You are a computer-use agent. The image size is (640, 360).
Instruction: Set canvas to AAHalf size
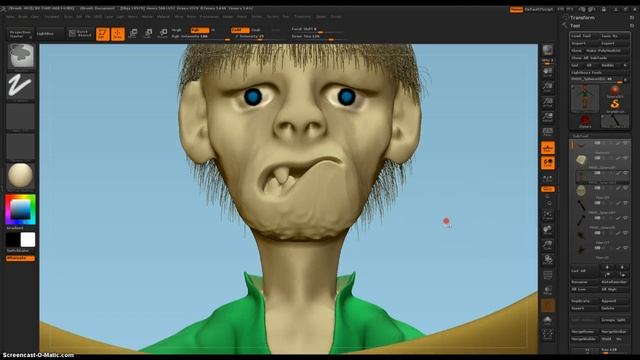(548, 117)
